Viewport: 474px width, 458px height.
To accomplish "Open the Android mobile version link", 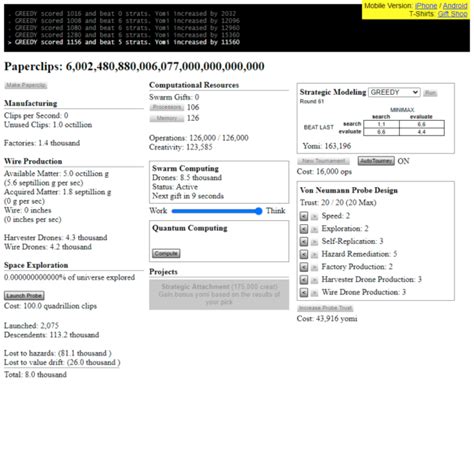I will [455, 6].
